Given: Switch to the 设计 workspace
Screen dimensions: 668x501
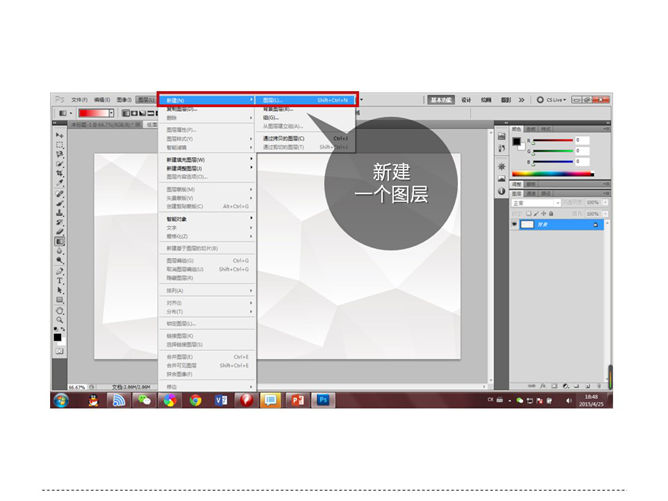Looking at the screenshot, I should pos(467,100).
